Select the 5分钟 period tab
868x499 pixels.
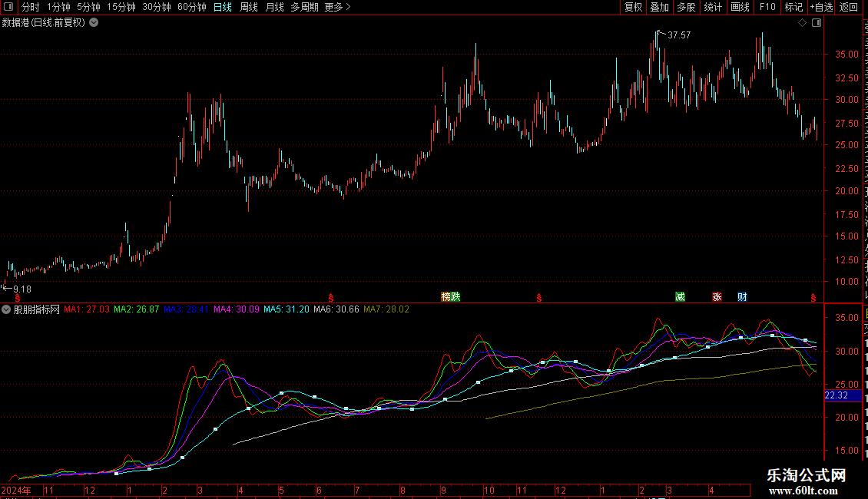tap(88, 7)
